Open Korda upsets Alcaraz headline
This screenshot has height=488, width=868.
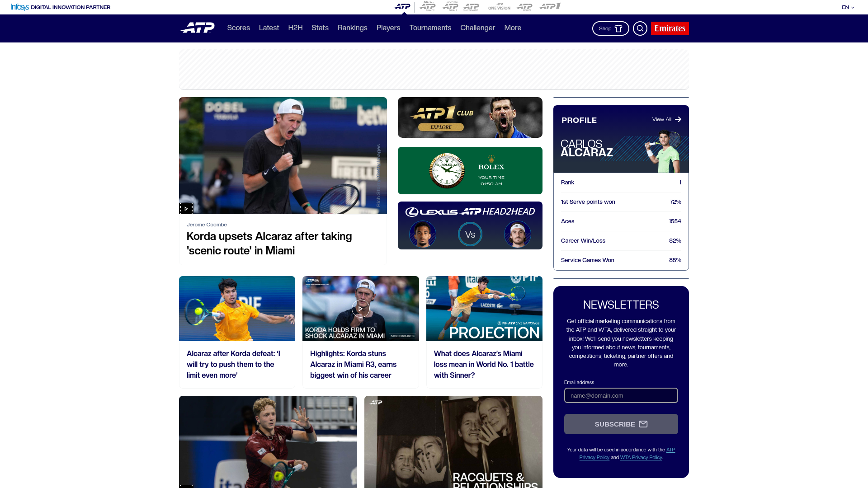pyautogui.click(x=269, y=243)
